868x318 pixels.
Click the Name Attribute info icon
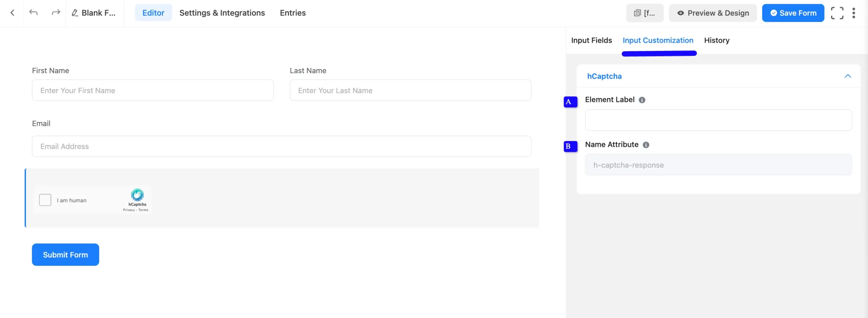coord(646,145)
